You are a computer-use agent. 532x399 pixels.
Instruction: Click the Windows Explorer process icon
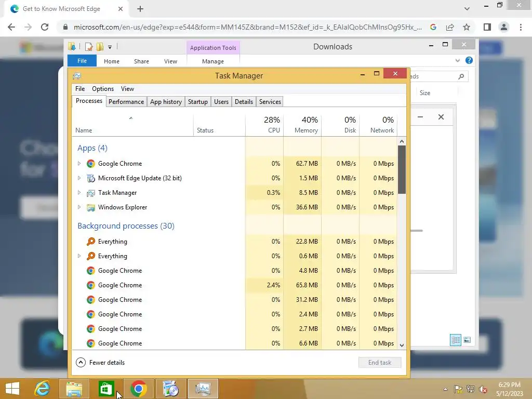[x=90, y=207]
